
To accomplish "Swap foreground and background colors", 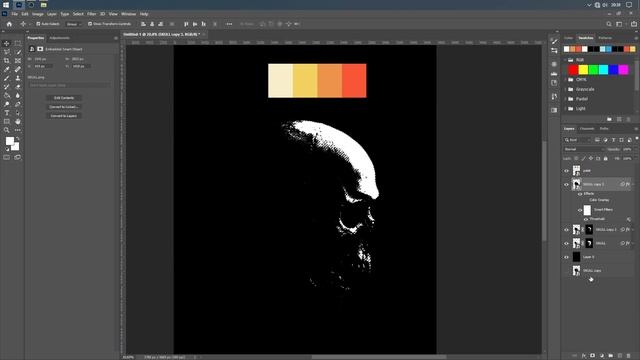I will pos(18,139).
